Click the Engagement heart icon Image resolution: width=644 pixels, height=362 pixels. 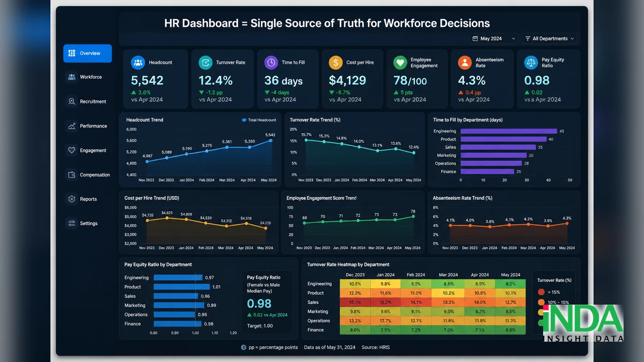[x=72, y=150]
